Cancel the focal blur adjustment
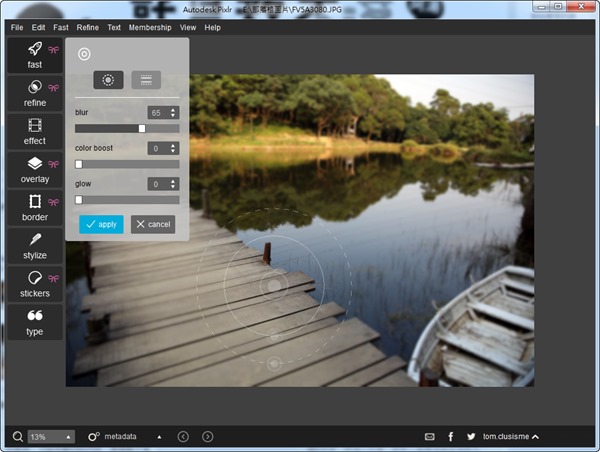This screenshot has width=600, height=452. [x=153, y=224]
